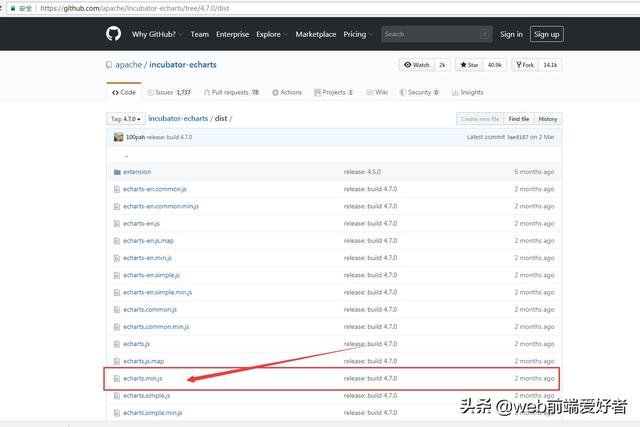This screenshot has height=427, width=640.
Task: Open the incubator-echarts repository title link
Action: coord(182,65)
